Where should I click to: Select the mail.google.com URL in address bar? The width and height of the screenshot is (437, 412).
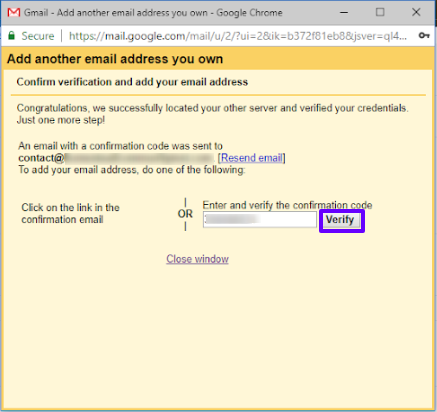coord(238,36)
